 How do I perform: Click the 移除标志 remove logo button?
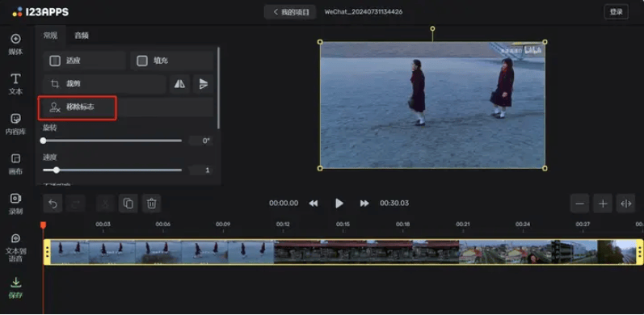pyautogui.click(x=78, y=107)
